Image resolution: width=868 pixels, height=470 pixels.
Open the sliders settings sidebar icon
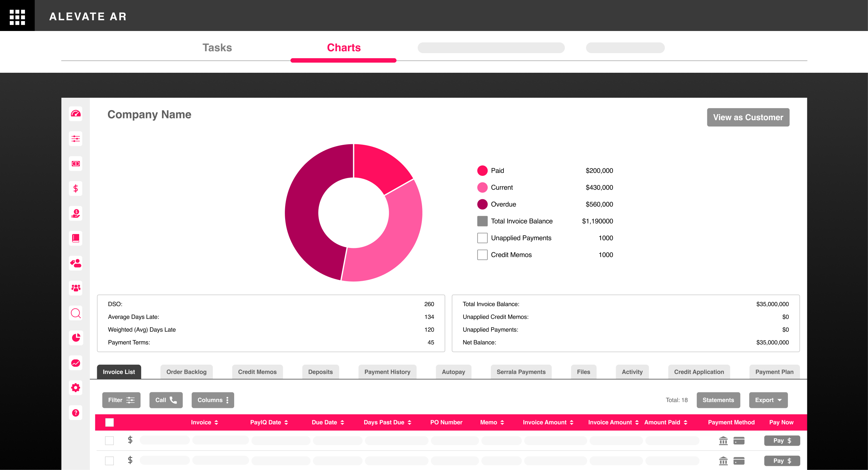pos(76,139)
